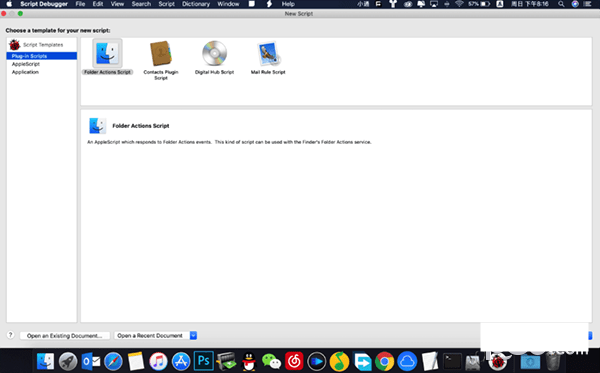The image size is (600, 373).
Task: Select Plug-in Scripts in the sidebar
Action: click(x=42, y=56)
